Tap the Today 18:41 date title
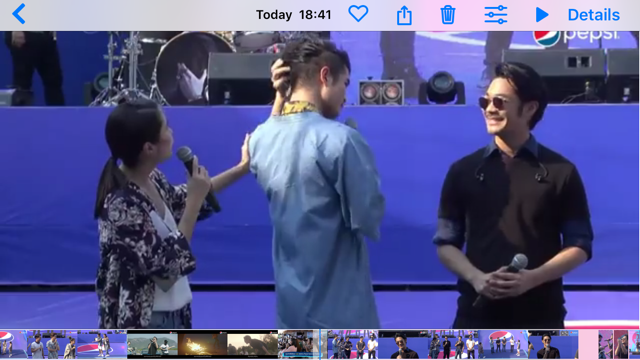 [293, 15]
